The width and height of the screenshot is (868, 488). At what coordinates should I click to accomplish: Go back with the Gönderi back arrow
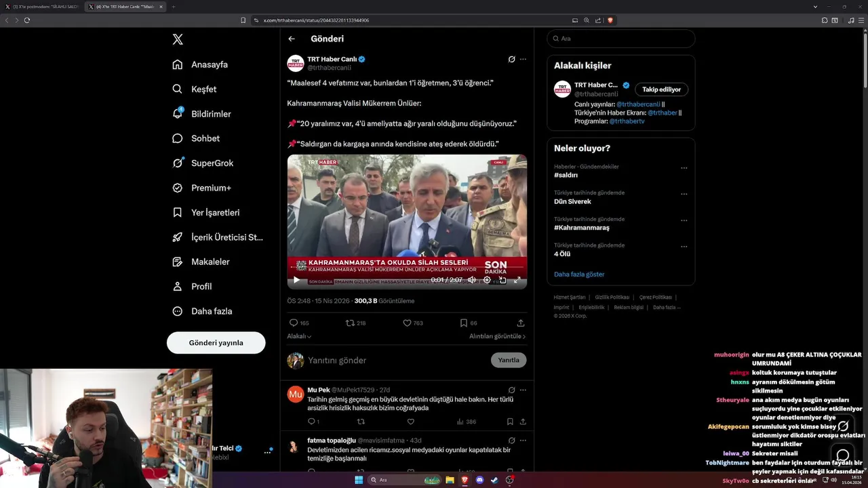tap(292, 39)
